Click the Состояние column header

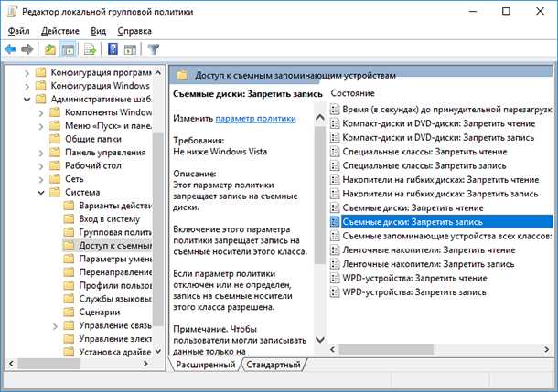[353, 93]
